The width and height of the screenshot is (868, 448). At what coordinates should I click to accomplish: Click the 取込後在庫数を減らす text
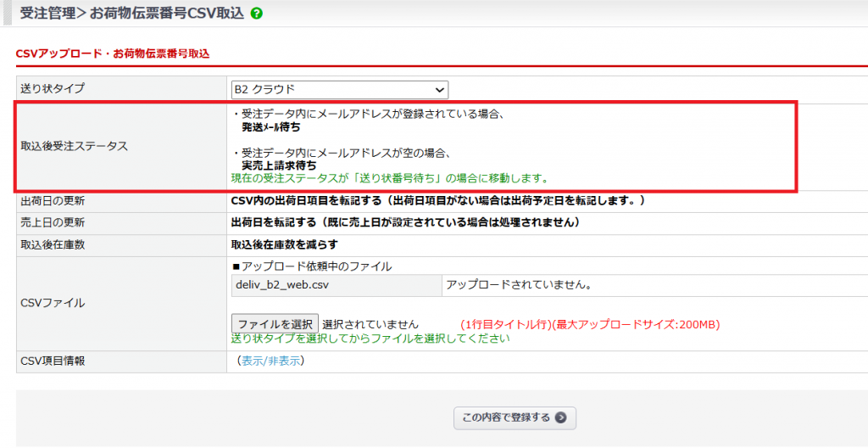click(x=284, y=244)
